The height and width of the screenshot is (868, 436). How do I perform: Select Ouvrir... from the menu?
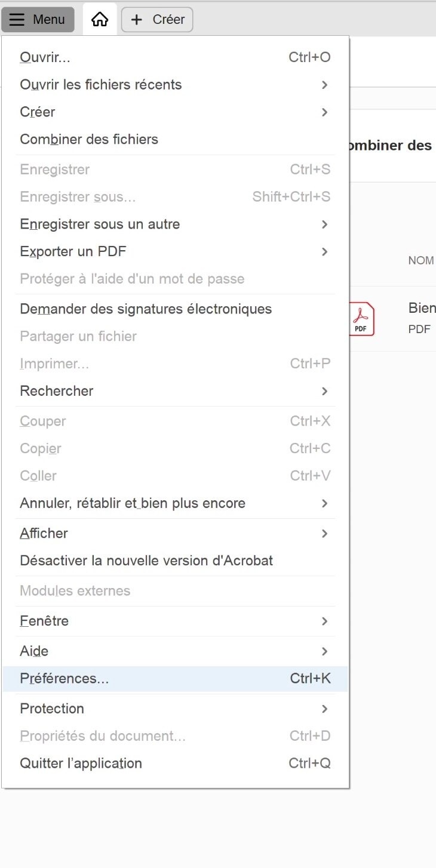pyautogui.click(x=45, y=57)
